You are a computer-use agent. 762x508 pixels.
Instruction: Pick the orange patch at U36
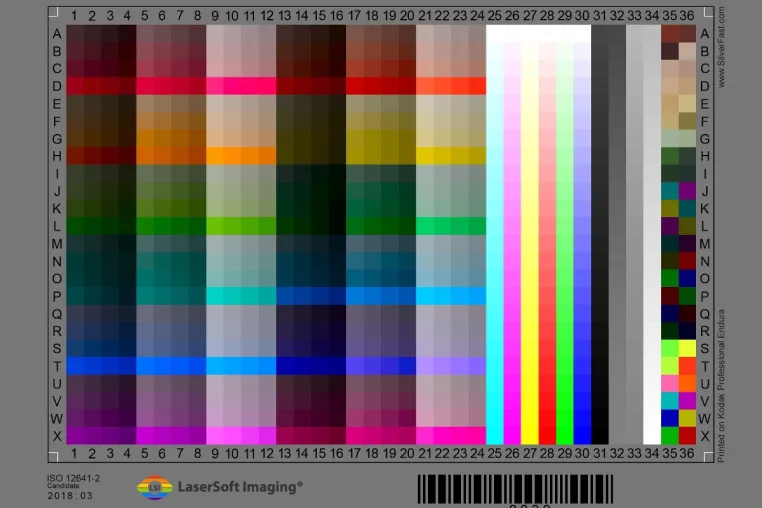[x=687, y=384]
